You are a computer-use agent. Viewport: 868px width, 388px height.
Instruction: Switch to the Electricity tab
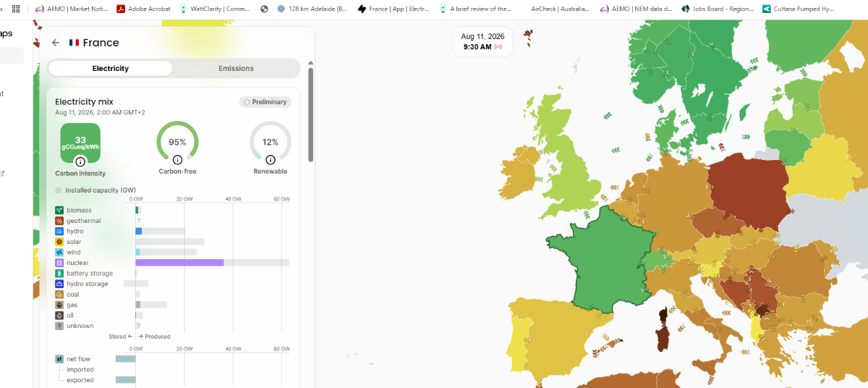[111, 68]
